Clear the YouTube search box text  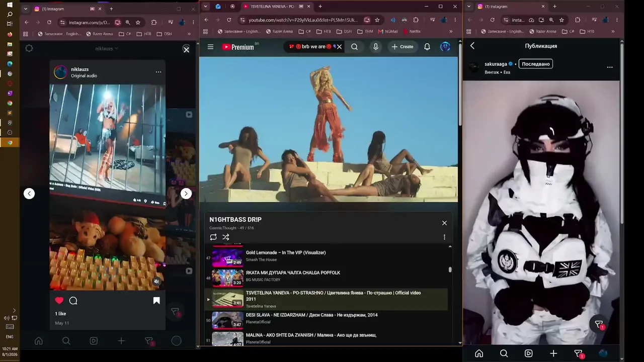339,47
